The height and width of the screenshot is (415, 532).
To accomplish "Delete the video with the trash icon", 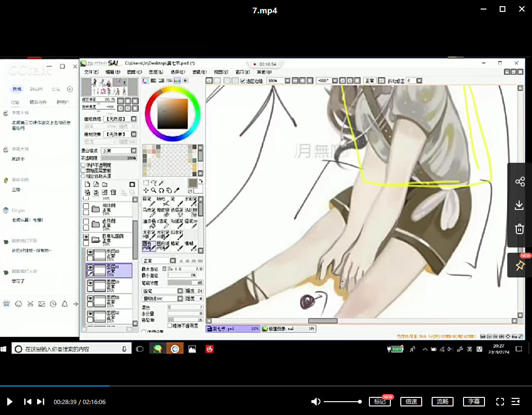I will point(520,229).
